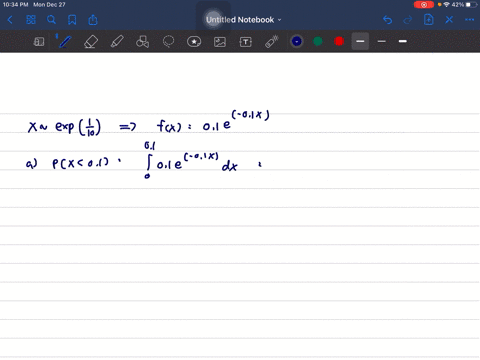Open the search magnifier

pos(51,20)
